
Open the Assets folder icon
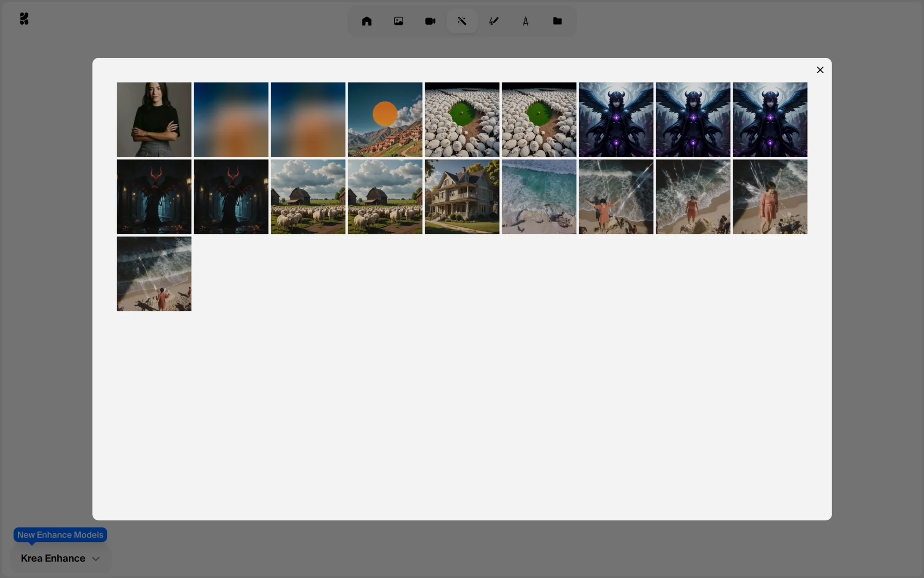coord(557,21)
